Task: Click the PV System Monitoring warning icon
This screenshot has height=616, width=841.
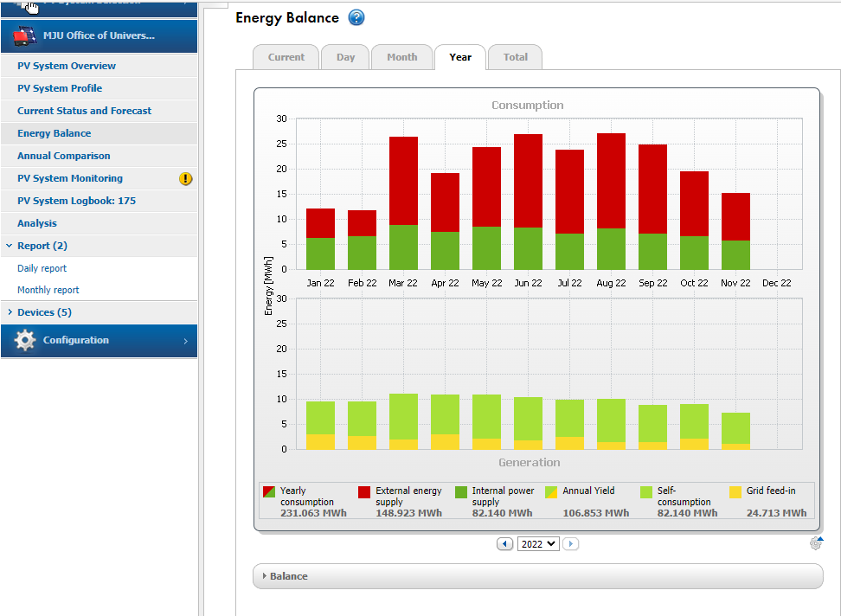Action: tap(185, 179)
